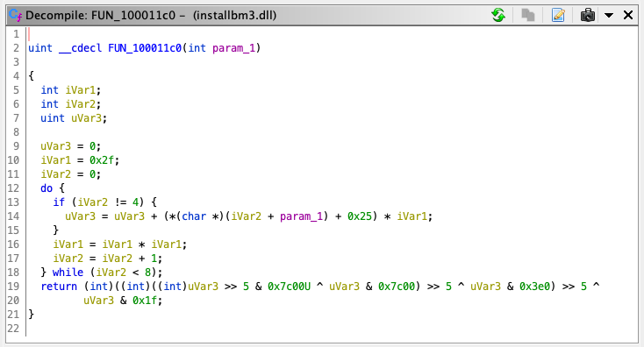Click param_1 in the function signature

[234, 48]
